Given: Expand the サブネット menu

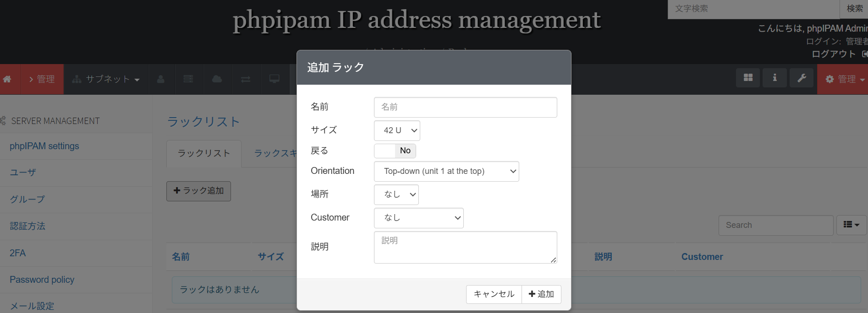Looking at the screenshot, I should (x=106, y=79).
